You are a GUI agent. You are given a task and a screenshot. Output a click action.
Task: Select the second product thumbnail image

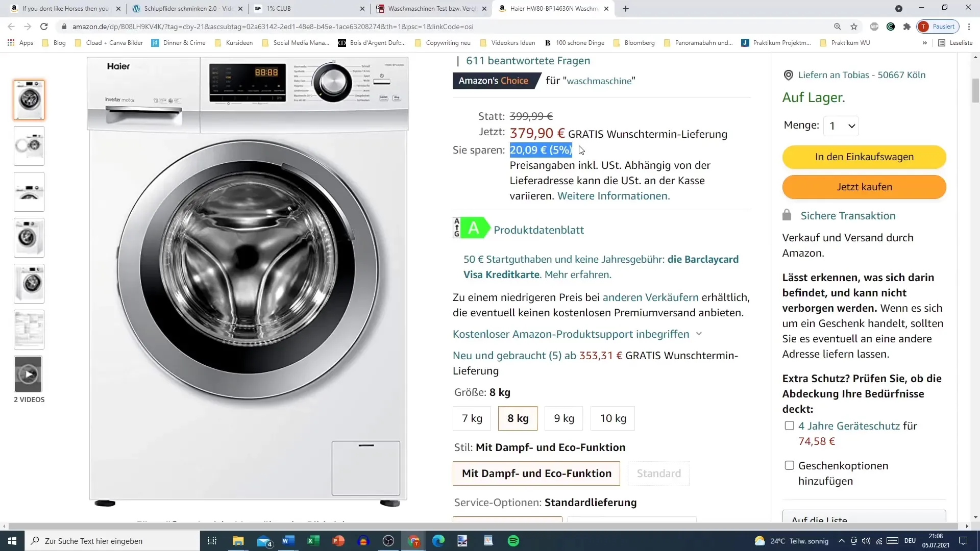click(29, 146)
